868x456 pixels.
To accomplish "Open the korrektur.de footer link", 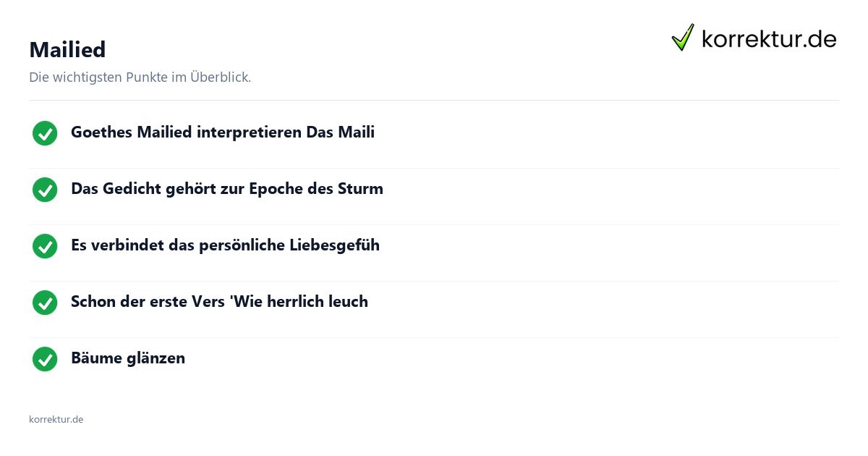I will point(56,419).
